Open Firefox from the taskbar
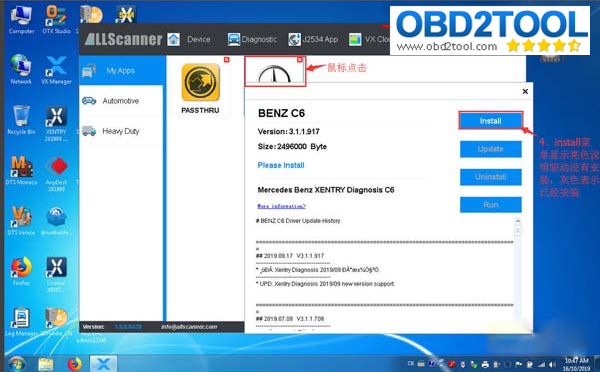This screenshot has height=372, width=600. pos(75,364)
